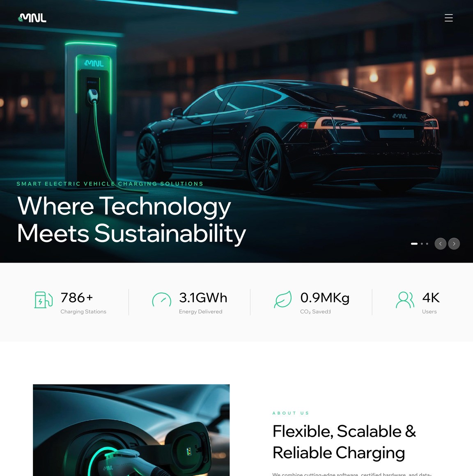Go to next slide arrow
This screenshot has width=473, height=476.
tap(454, 244)
